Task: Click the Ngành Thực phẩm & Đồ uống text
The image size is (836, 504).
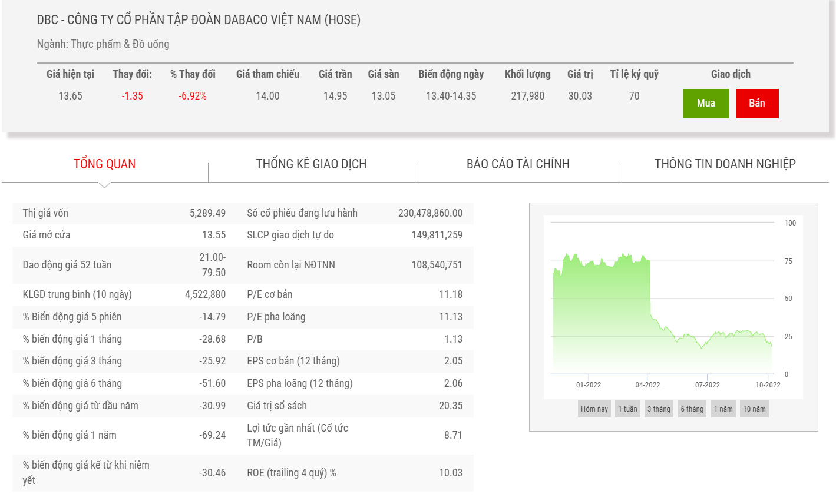Action: point(103,44)
